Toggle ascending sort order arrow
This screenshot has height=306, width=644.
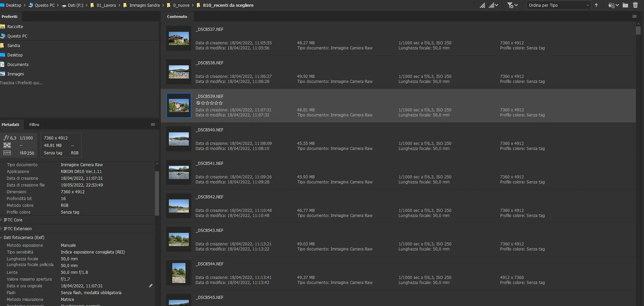[596, 5]
